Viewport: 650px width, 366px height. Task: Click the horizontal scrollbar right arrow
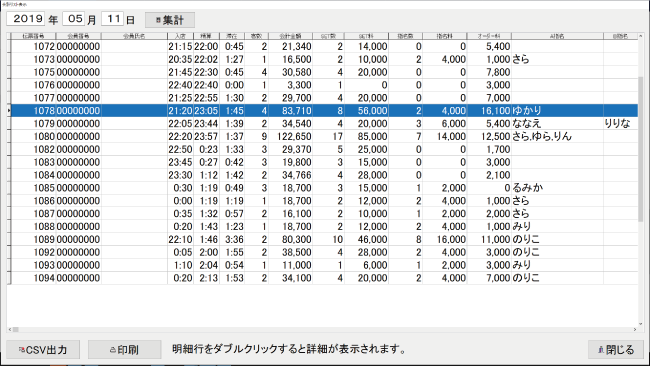[635, 330]
